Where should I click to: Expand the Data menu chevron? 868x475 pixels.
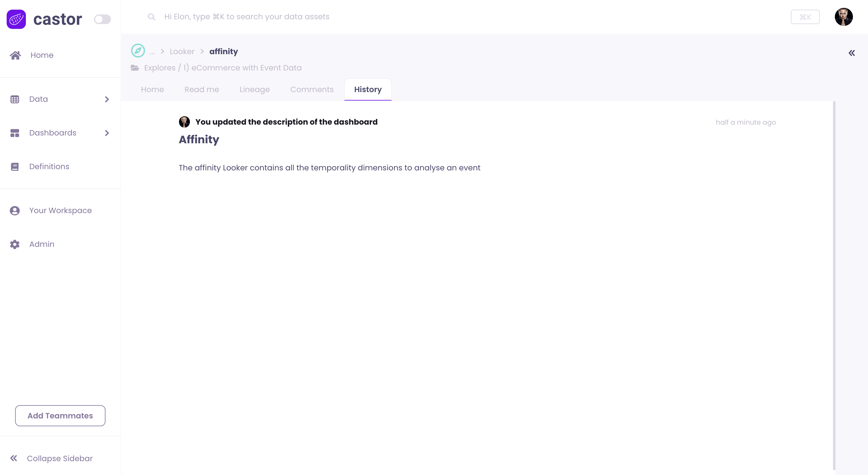(107, 99)
